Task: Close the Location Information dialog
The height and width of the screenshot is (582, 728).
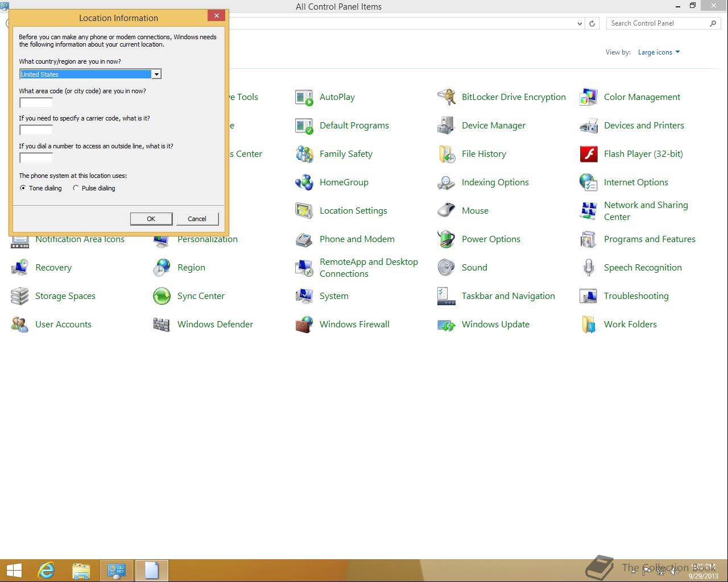Action: coord(216,16)
